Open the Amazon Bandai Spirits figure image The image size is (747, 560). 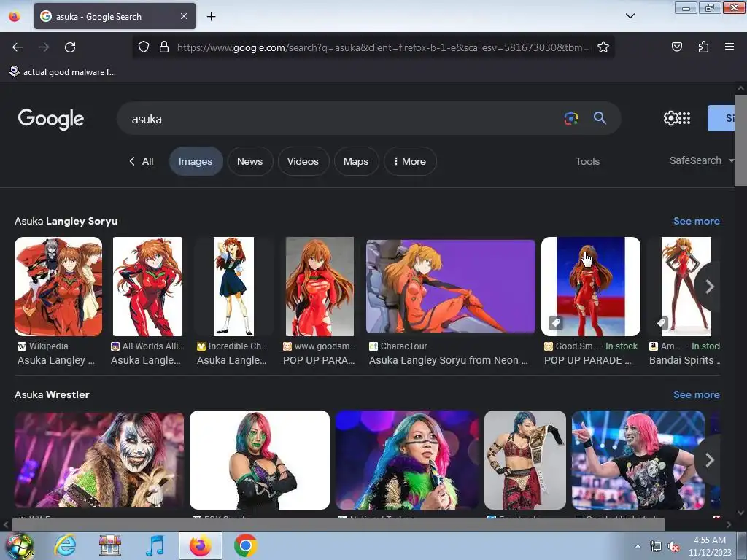coord(686,287)
